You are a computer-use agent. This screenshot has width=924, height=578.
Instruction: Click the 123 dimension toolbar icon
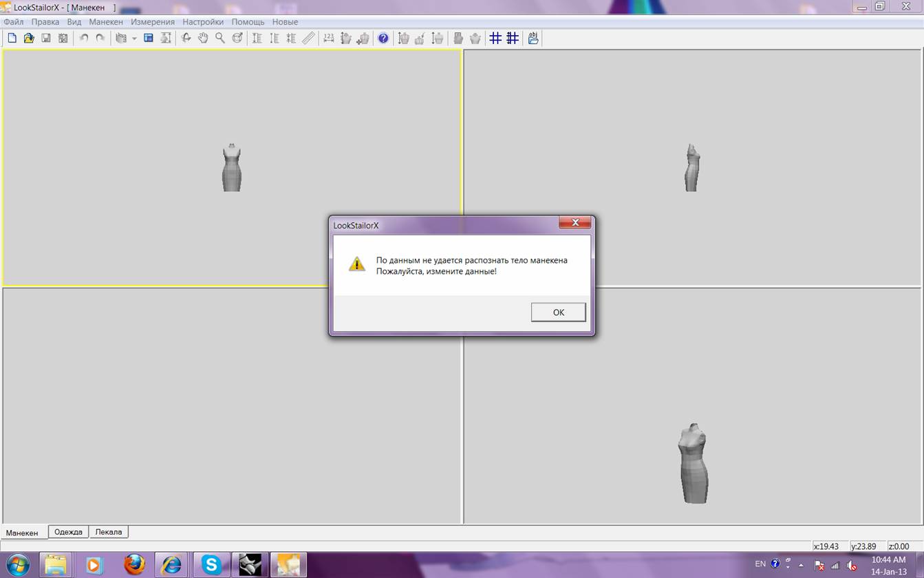329,39
